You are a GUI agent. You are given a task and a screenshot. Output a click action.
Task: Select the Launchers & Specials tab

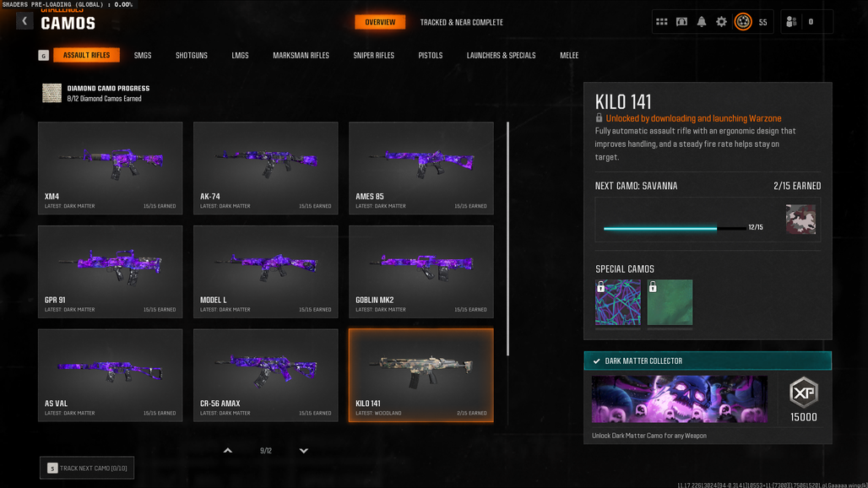click(x=501, y=56)
